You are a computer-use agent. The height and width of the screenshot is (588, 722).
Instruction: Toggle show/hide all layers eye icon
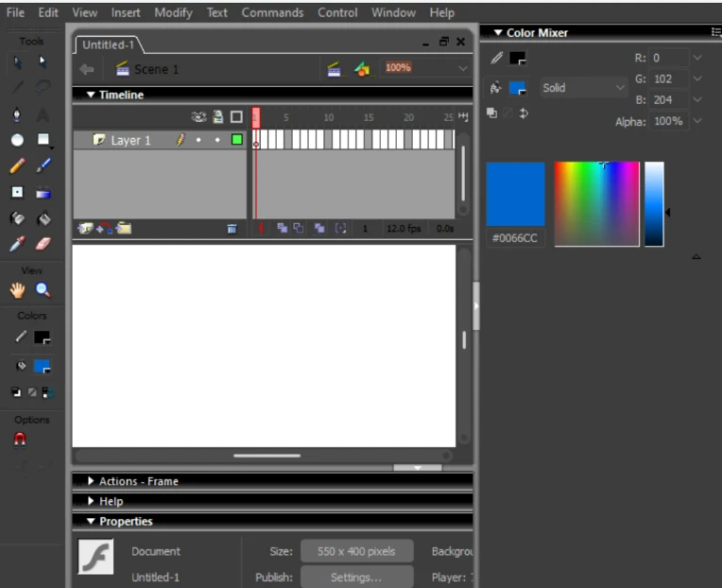click(198, 117)
